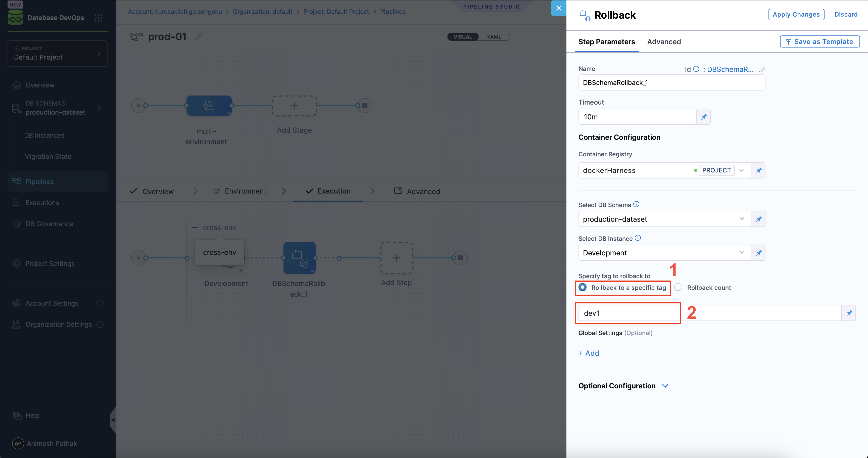Click the pin icon next to Timeout field
Image resolution: width=868 pixels, height=458 pixels.
(x=704, y=117)
